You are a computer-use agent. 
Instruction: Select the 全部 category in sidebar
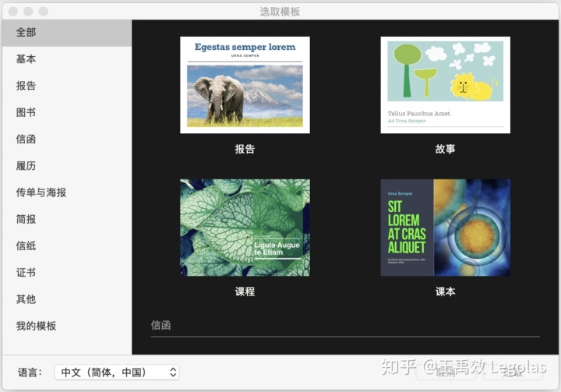tap(67, 33)
